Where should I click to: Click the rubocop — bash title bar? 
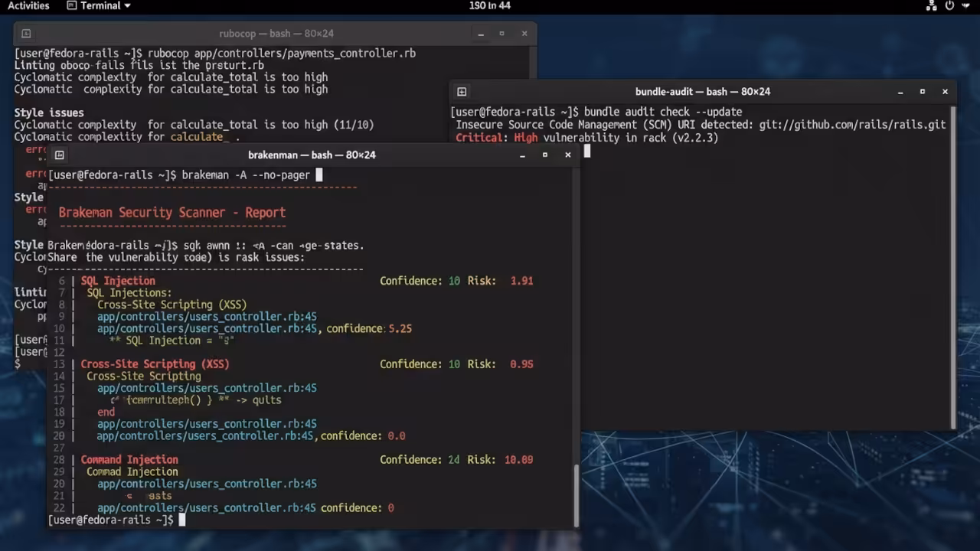276,34
